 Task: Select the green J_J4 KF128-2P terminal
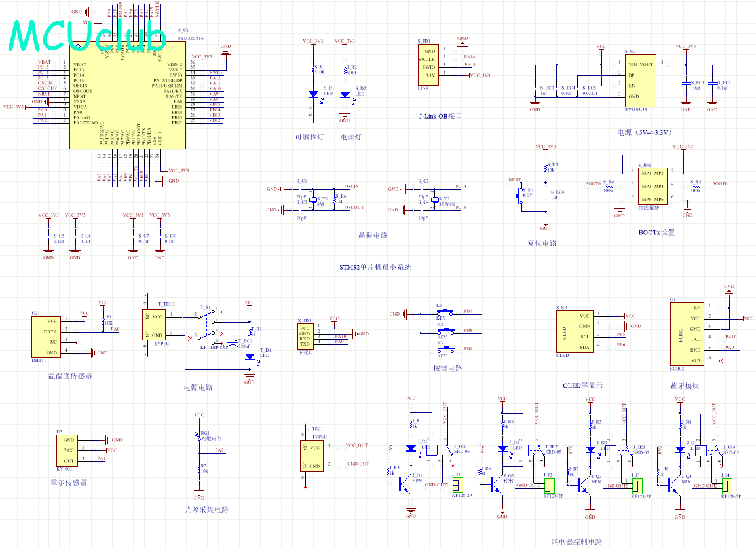click(x=727, y=485)
